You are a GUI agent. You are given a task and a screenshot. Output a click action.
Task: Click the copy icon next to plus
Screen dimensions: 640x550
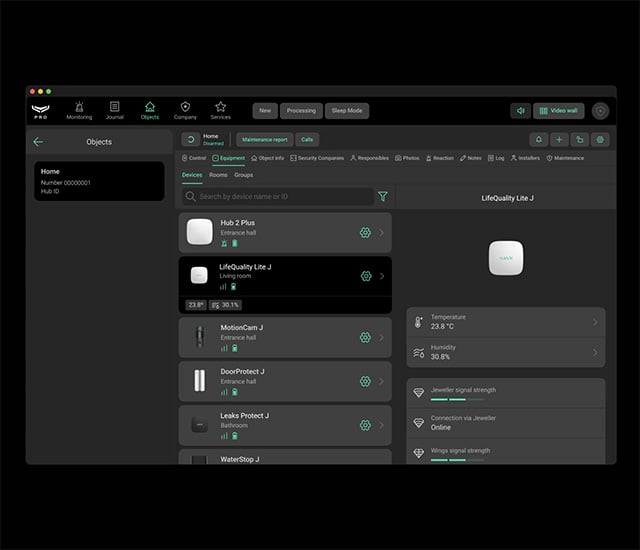[x=580, y=140]
